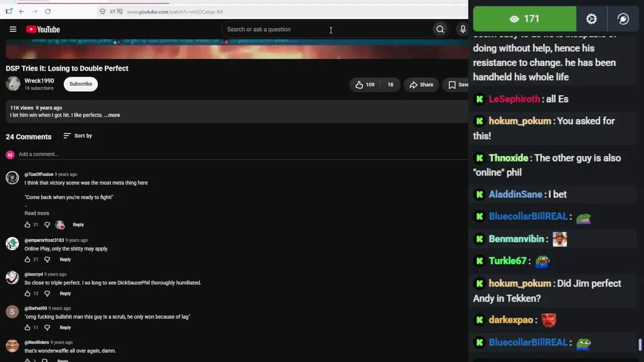This screenshot has width=644, height=362.
Task: Open @Stefvel90 username link
Action: tap(36, 309)
